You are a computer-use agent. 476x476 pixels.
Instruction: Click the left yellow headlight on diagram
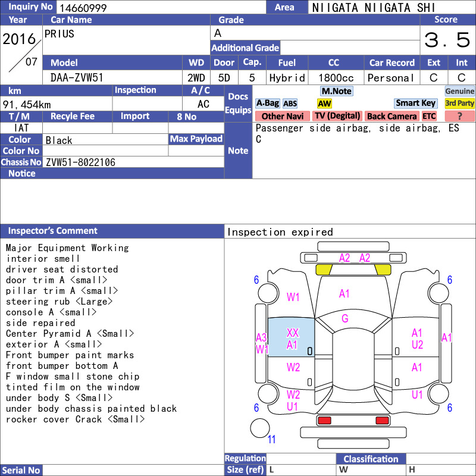pos(324,270)
